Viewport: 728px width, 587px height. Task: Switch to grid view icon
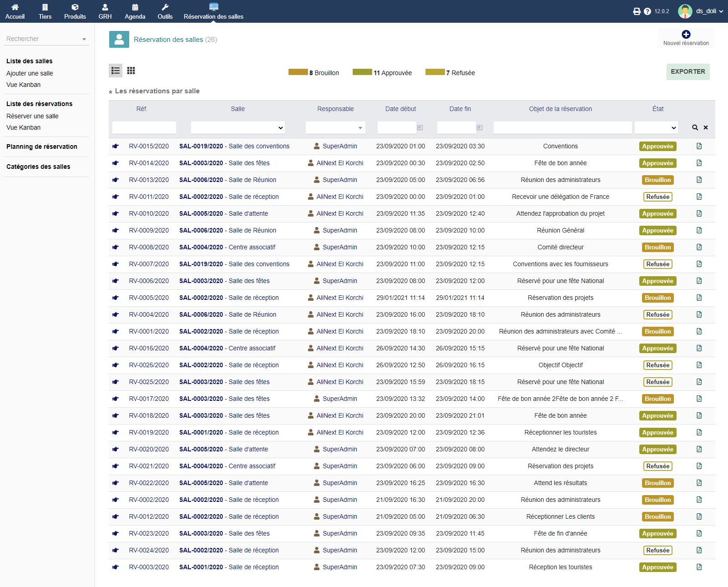131,71
